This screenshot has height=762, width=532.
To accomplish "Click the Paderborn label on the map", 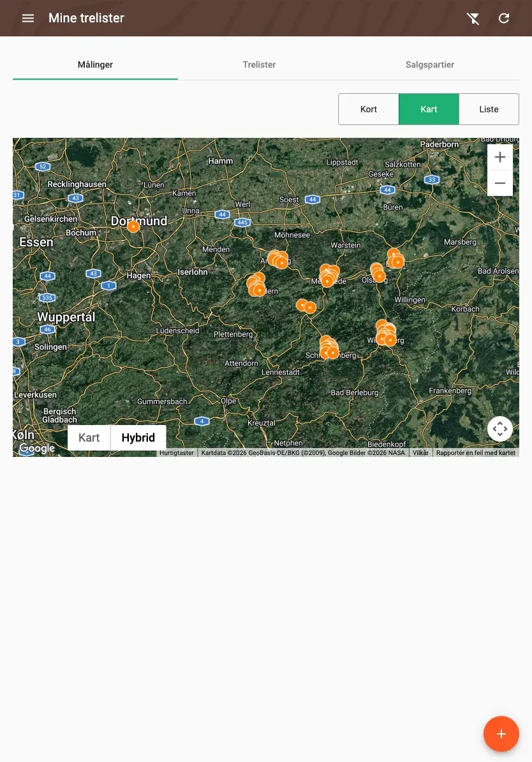I will (x=440, y=144).
